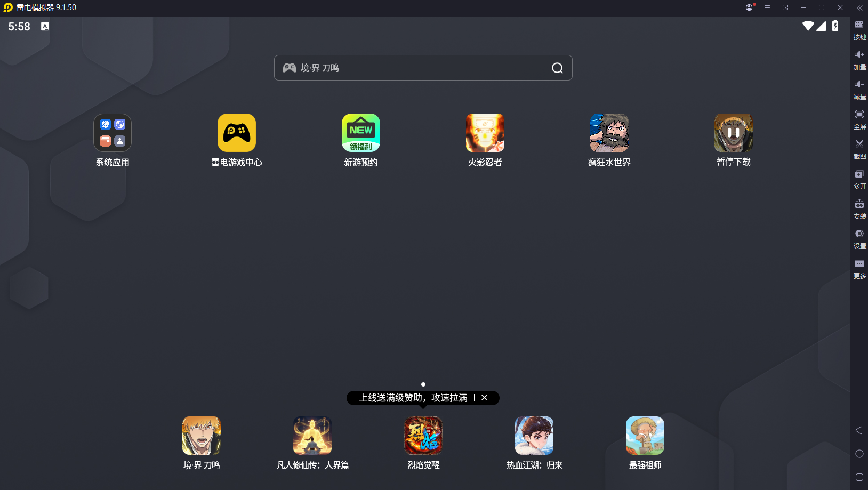Screen dimensions: 868x490
Task: Launch the 火影忍者 game
Action: [x=485, y=133]
